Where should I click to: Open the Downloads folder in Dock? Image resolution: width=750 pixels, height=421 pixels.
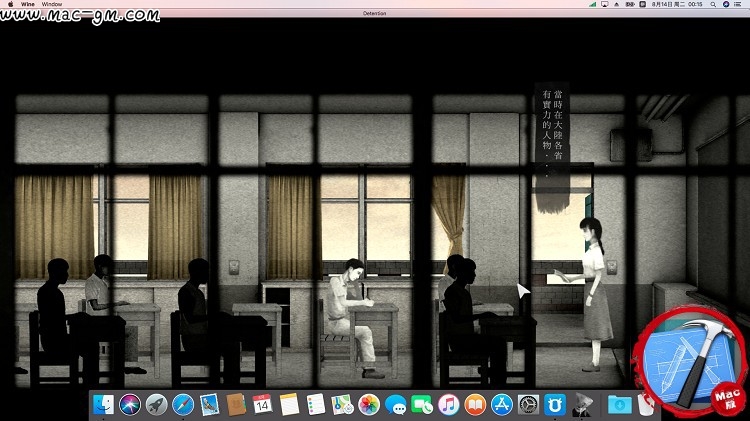(619, 405)
